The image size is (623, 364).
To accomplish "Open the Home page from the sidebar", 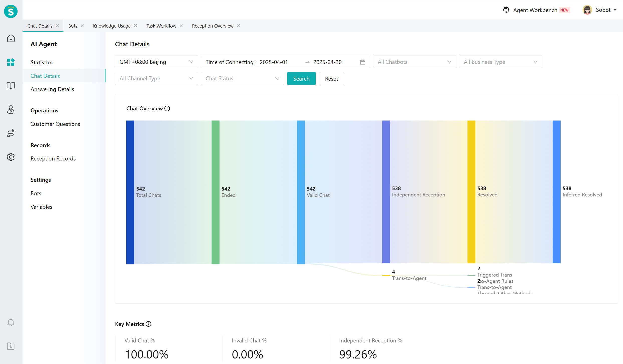I will (11, 38).
